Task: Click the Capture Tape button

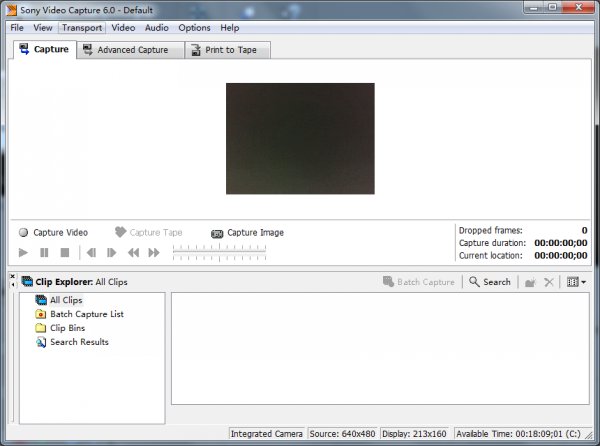Action: (149, 233)
